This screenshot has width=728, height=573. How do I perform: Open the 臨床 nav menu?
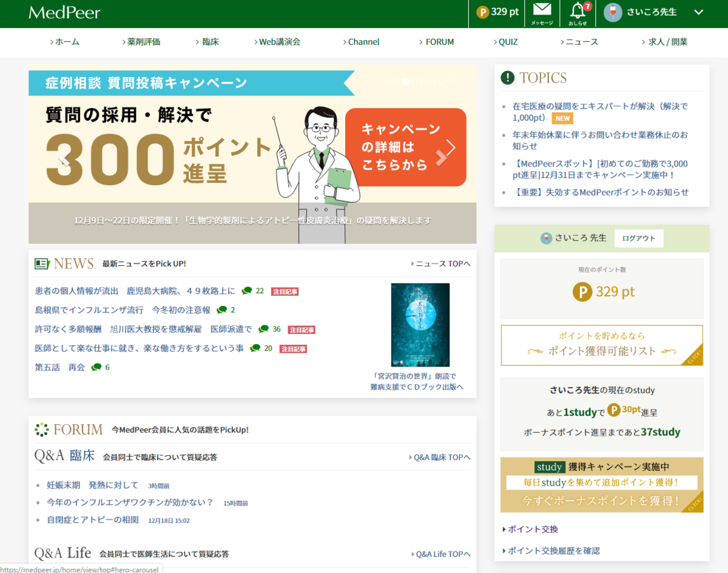click(x=207, y=42)
